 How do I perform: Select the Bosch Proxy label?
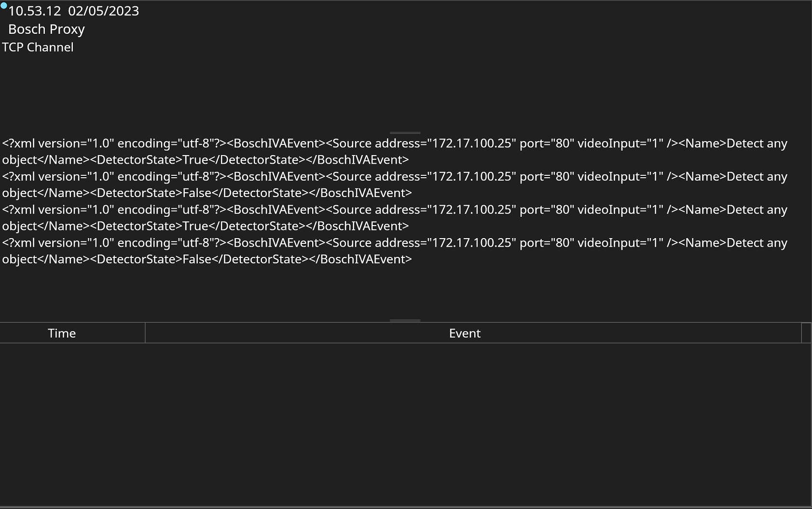(x=46, y=29)
